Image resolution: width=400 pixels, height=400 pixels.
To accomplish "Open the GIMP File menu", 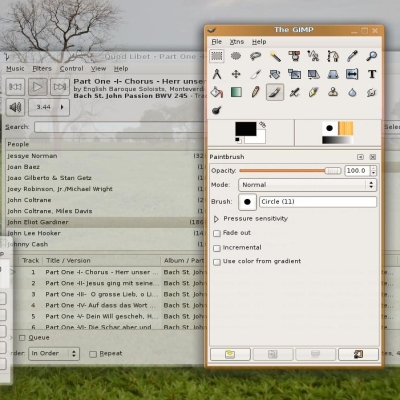I will (x=217, y=42).
